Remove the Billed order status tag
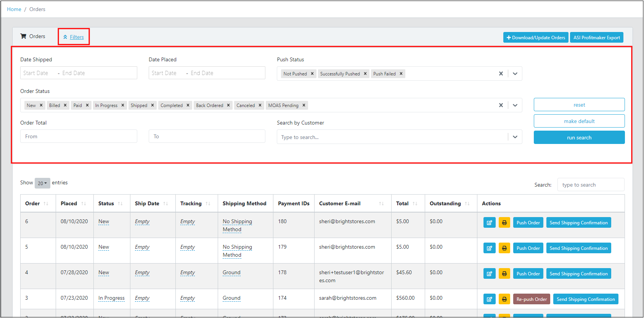 coord(65,105)
